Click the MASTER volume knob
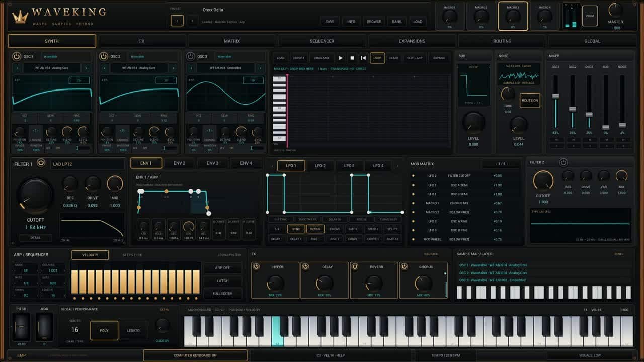Screen dimensions: 644x362 click(x=615, y=10)
